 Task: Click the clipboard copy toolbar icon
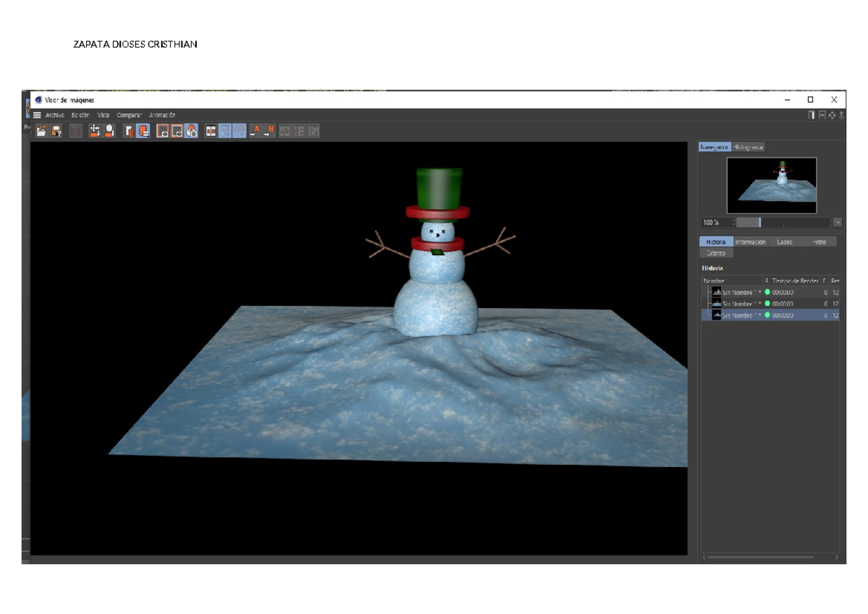(x=143, y=131)
